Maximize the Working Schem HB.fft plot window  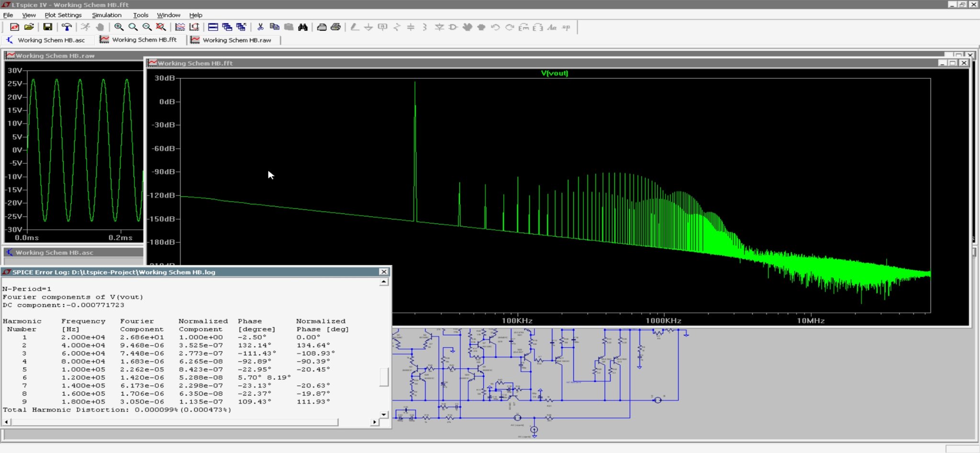953,63
